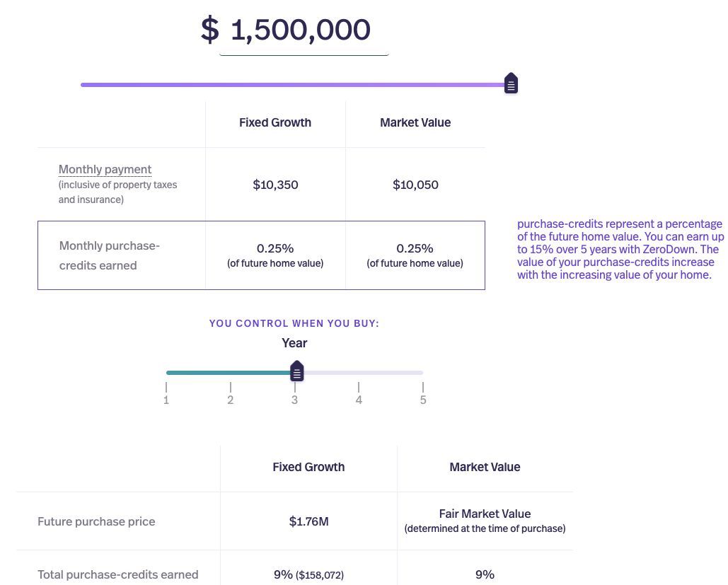
Task: Click the year slider handle
Action: (297, 371)
